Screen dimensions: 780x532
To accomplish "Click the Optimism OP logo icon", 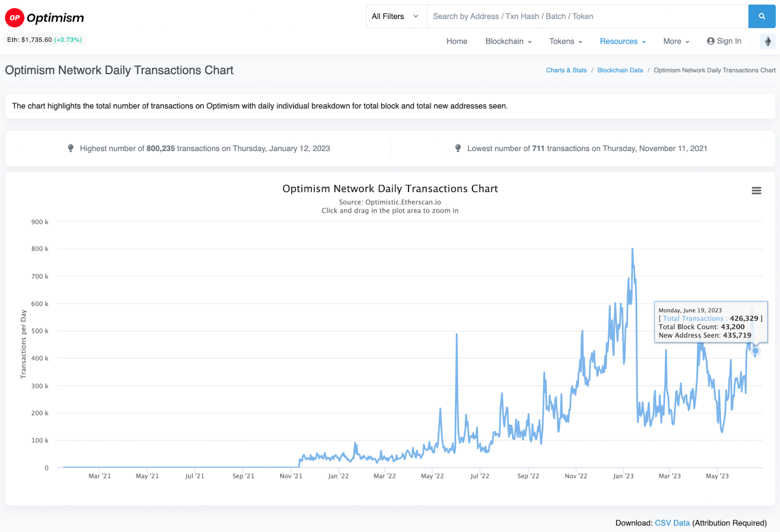I will coord(15,18).
